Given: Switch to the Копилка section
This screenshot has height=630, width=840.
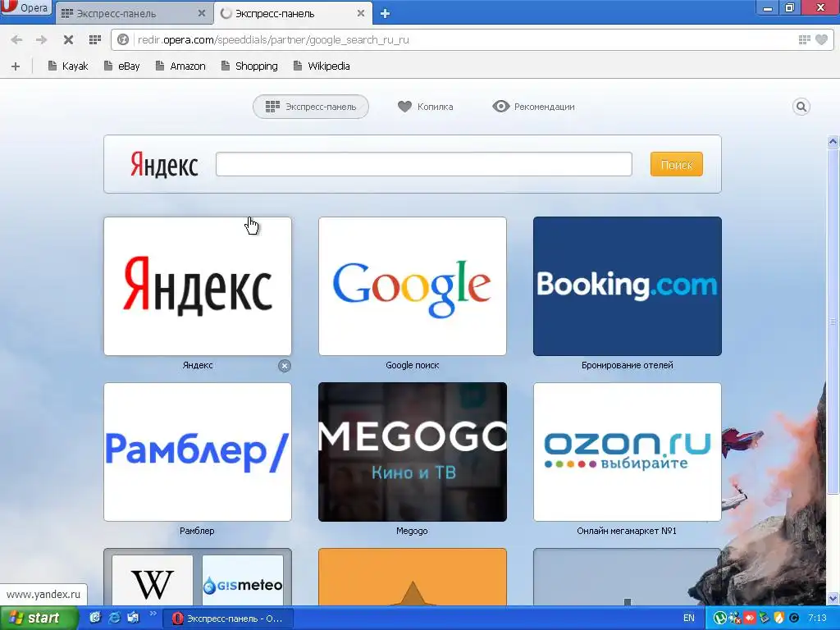Looking at the screenshot, I should 426,107.
